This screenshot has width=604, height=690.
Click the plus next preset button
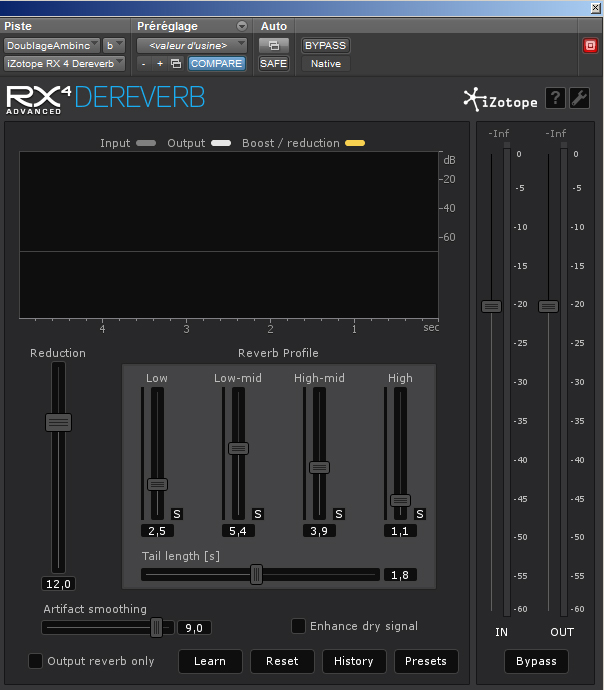[x=160, y=64]
